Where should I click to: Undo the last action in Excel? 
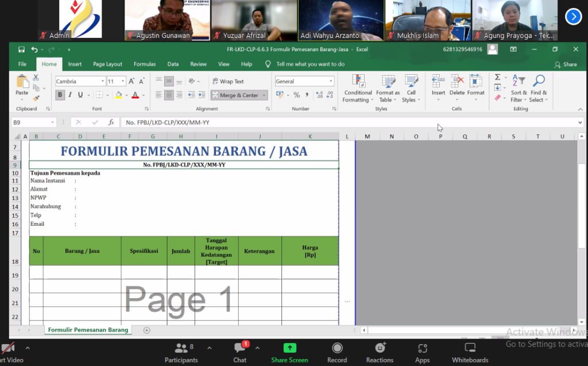pos(34,49)
